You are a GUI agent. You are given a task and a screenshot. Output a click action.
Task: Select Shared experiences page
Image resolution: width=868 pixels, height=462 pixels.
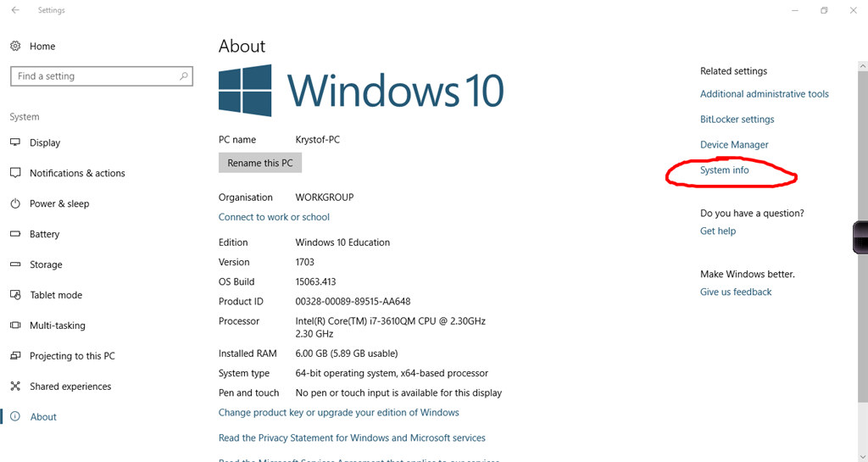pos(70,387)
